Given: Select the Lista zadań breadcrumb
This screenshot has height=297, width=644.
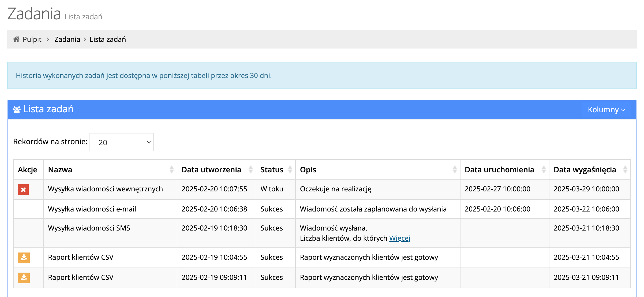Looking at the screenshot, I should coord(108,39).
